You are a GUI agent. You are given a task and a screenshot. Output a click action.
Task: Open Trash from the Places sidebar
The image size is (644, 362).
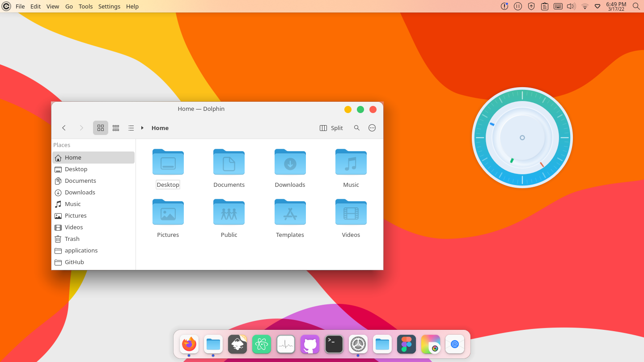[93, 239]
